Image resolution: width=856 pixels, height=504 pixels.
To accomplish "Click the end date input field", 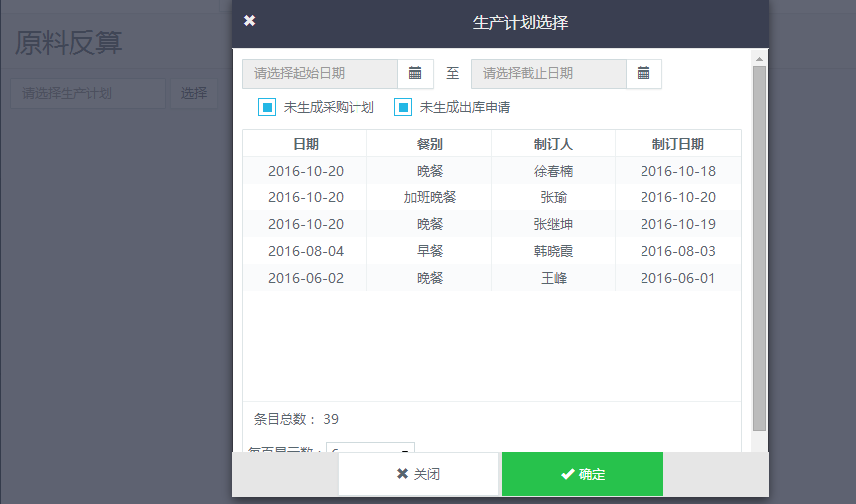I will click(x=548, y=73).
